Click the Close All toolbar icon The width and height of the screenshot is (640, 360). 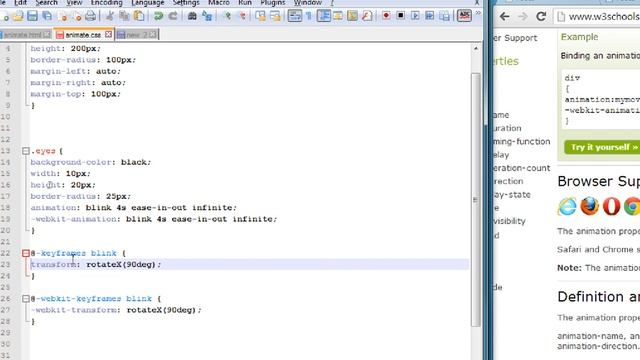point(78,16)
